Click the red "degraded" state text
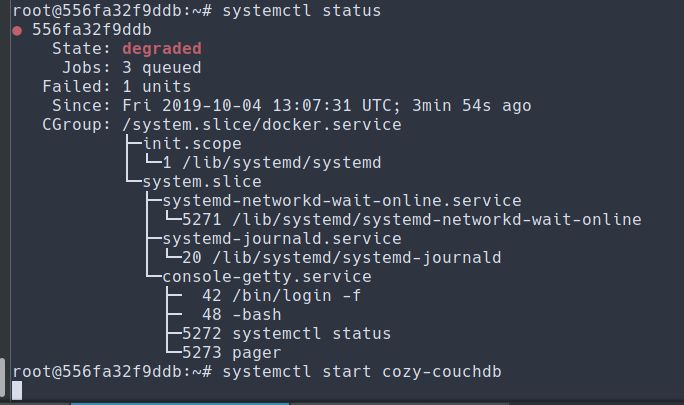The image size is (684, 405). click(161, 49)
